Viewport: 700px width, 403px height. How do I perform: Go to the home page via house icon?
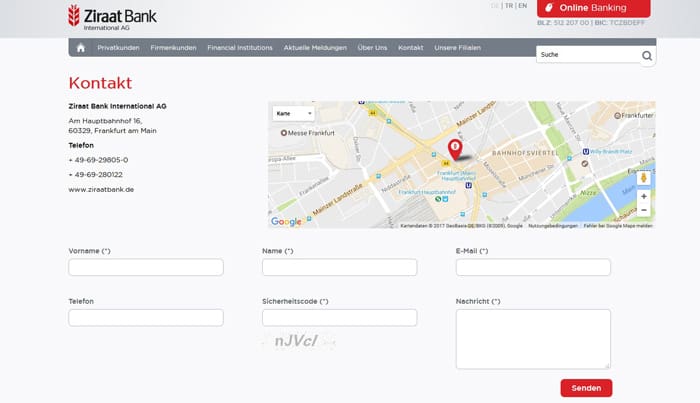click(x=81, y=48)
